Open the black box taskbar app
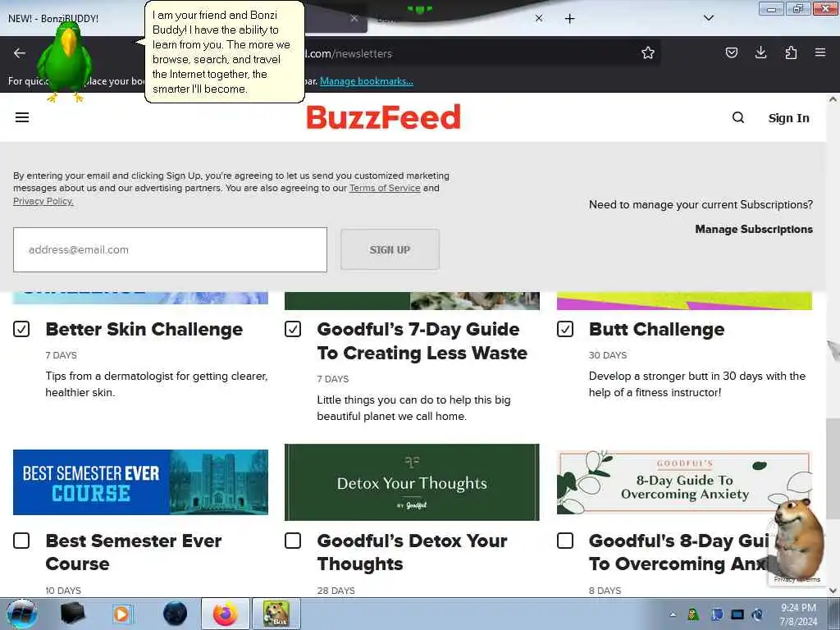840x630 pixels. 73,614
